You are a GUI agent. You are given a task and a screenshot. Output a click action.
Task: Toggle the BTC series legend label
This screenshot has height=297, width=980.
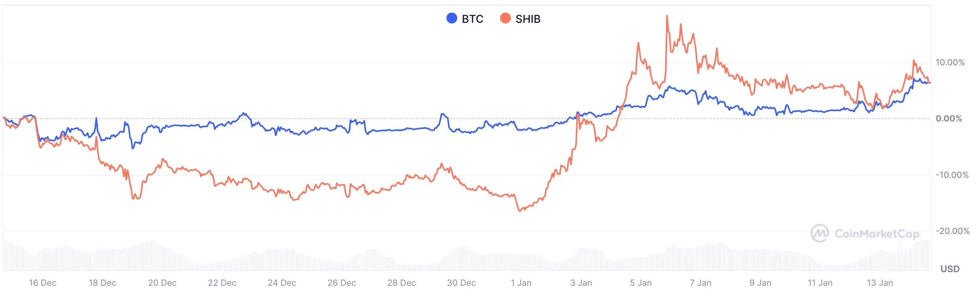coord(472,19)
